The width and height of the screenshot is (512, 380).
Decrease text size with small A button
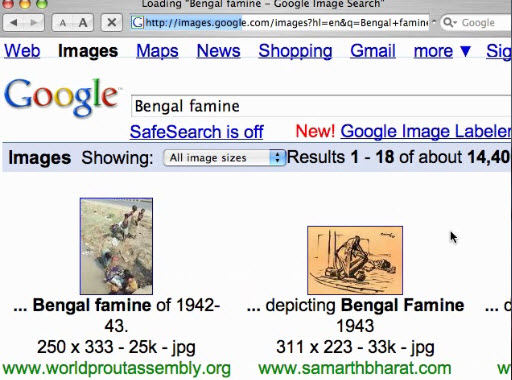[x=63, y=23]
